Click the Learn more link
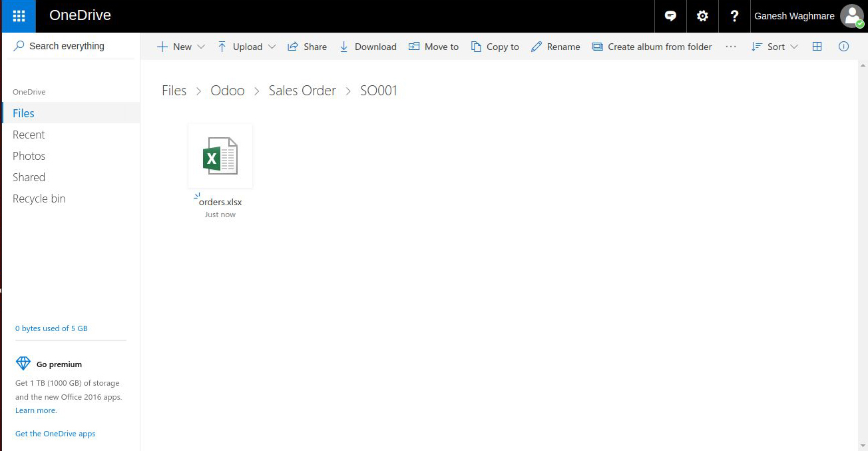 [36, 410]
